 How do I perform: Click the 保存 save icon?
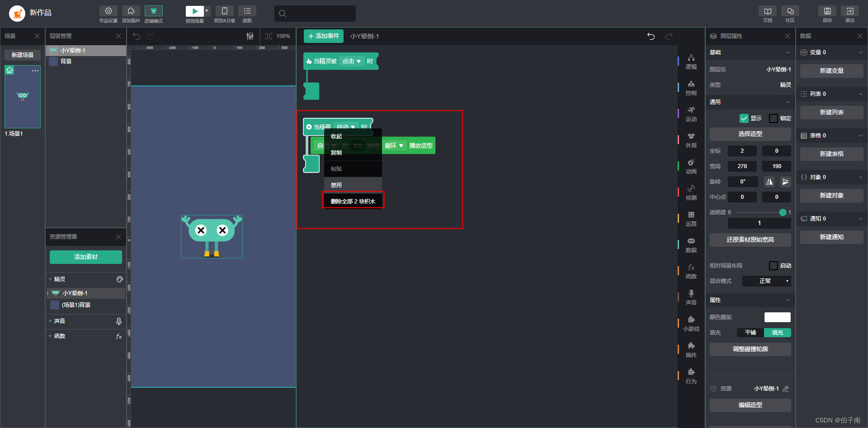click(x=827, y=11)
